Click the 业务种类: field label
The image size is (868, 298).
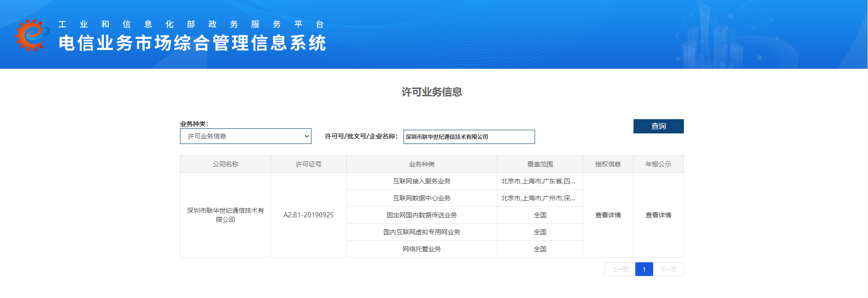point(194,124)
